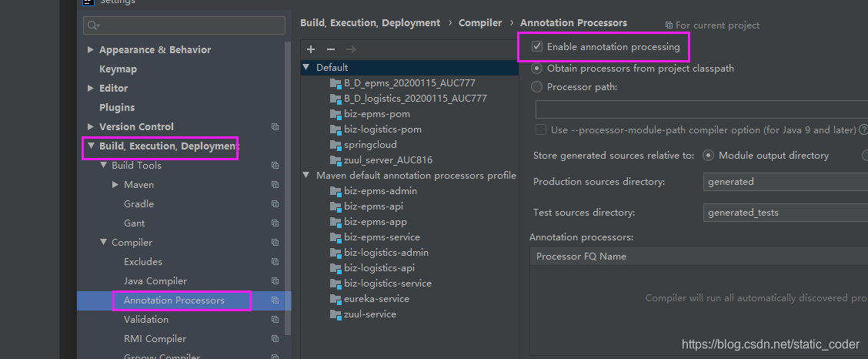Click project-scope icon next to Java Compiler
The image size is (868, 359).
(x=275, y=281)
